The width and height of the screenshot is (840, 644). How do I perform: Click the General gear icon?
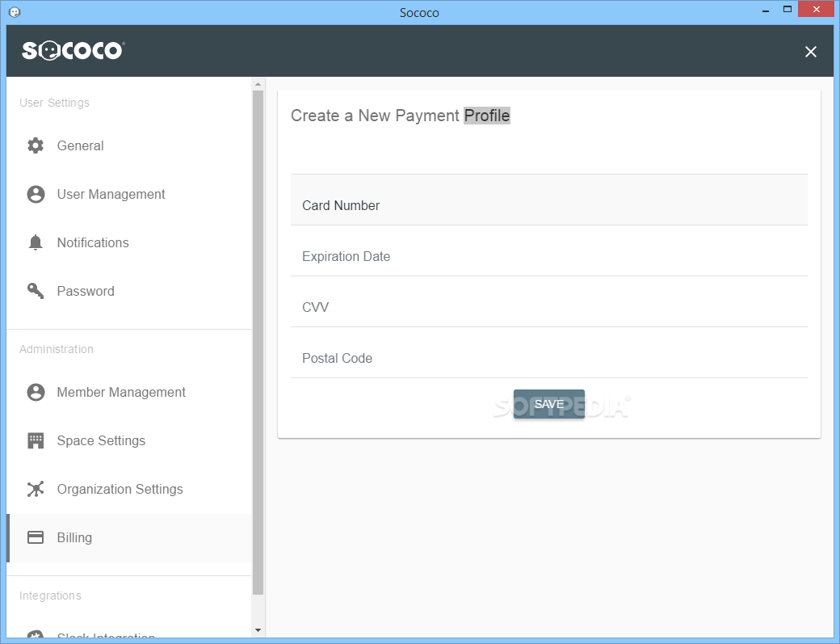(36, 145)
